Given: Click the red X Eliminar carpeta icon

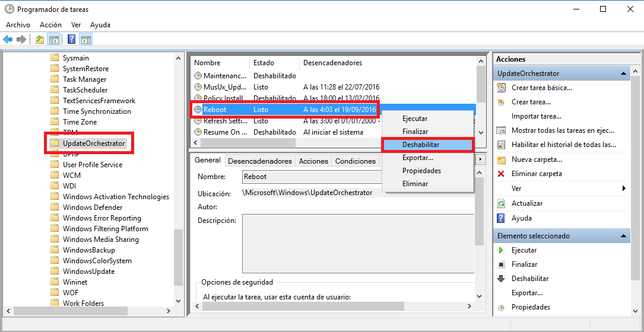Looking at the screenshot, I should 501,174.
